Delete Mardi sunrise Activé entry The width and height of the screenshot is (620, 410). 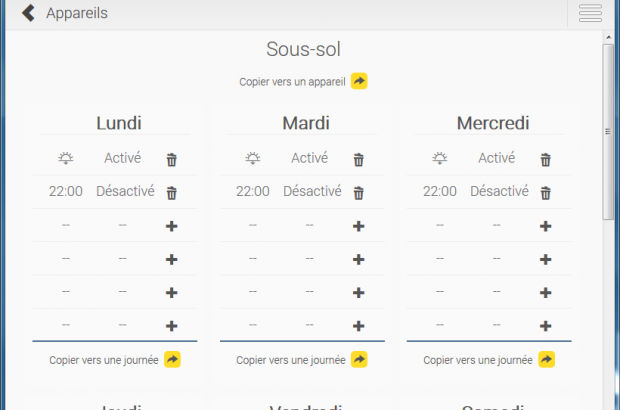coord(359,159)
